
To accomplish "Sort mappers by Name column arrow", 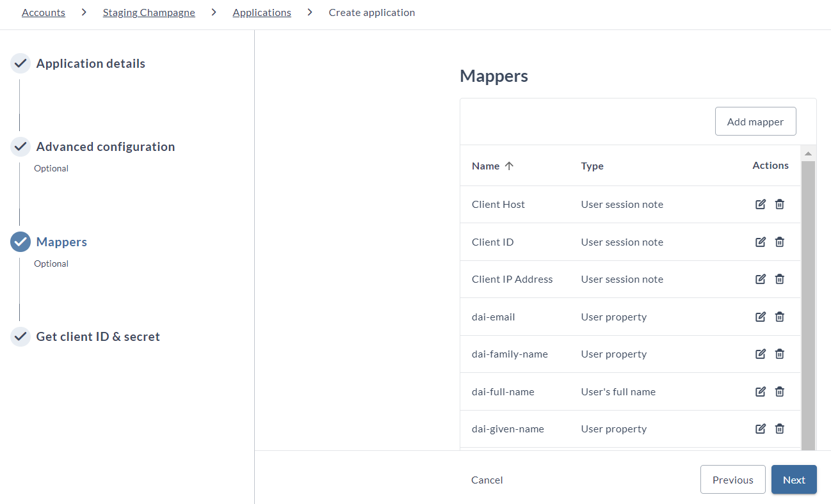I will click(509, 166).
